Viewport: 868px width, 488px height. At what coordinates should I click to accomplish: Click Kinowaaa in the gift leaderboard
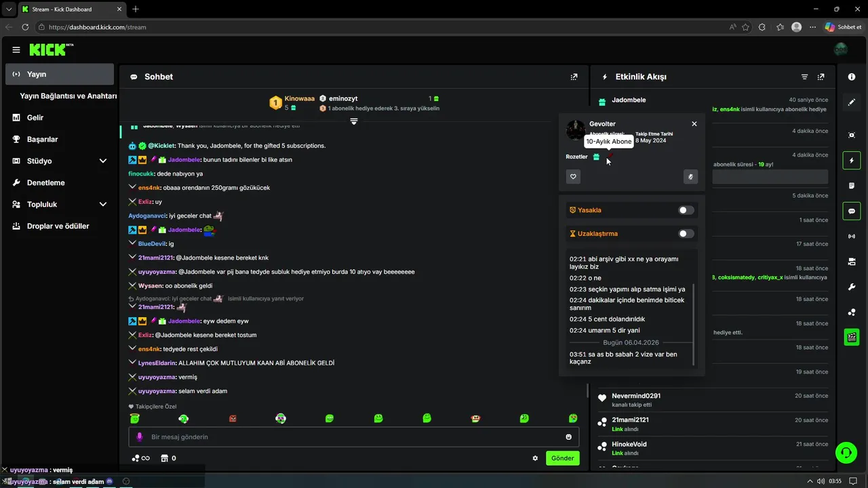pos(300,98)
